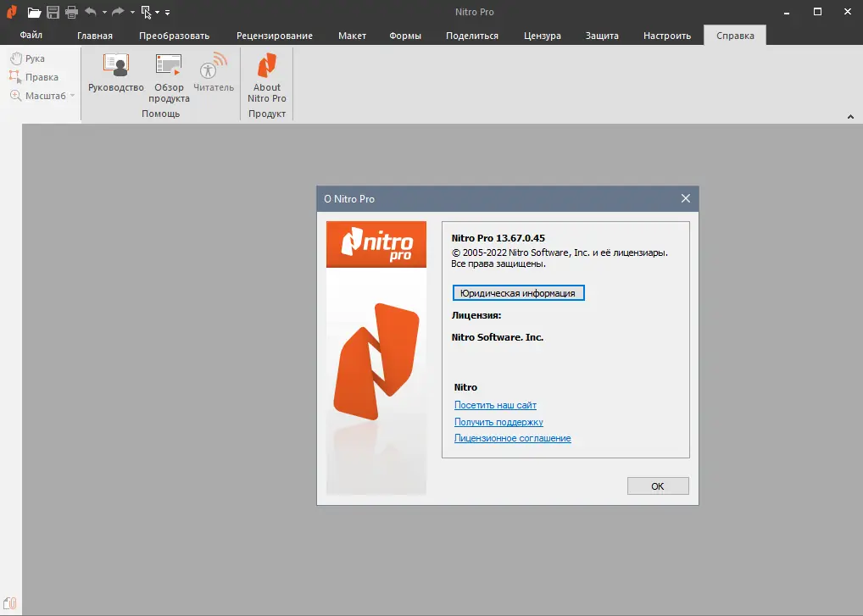This screenshot has width=863, height=616.
Task: Save the document with the floppy disk icon
Action: click(x=53, y=12)
